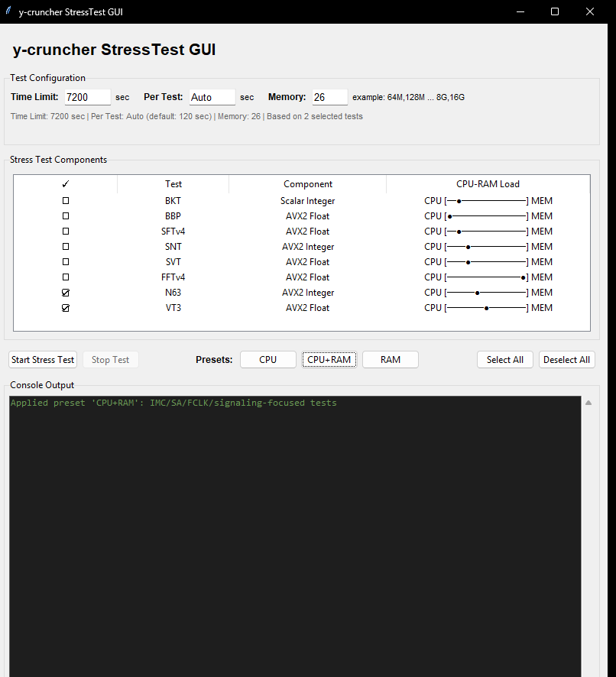Click the FFTv4 row load indicator
The image size is (616, 677).
[488, 277]
